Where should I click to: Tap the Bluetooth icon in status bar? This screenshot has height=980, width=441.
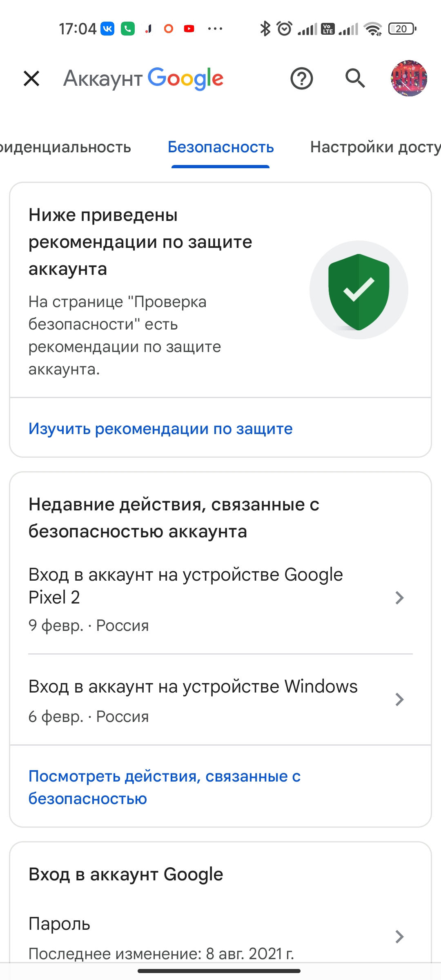(x=265, y=29)
